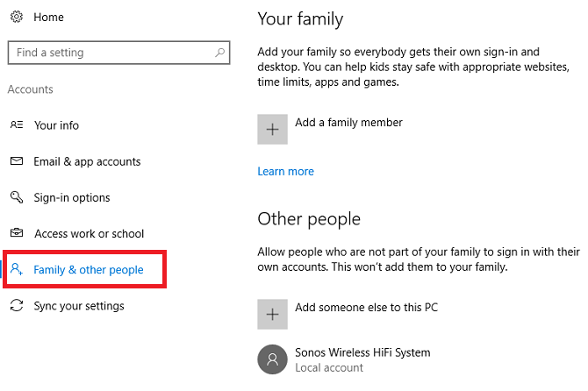Open the Your info settings page
The width and height of the screenshot is (588, 391).
tap(56, 125)
